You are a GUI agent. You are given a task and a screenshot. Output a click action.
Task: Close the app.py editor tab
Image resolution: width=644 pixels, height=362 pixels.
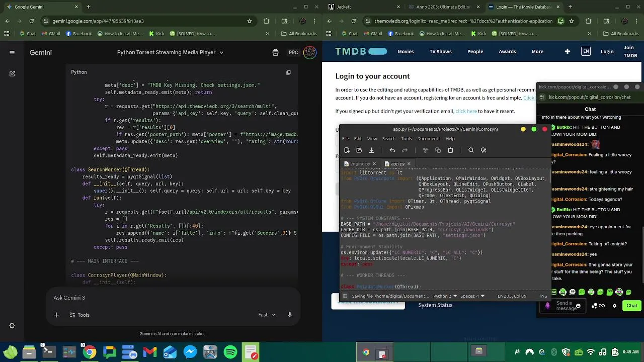pos(409,164)
